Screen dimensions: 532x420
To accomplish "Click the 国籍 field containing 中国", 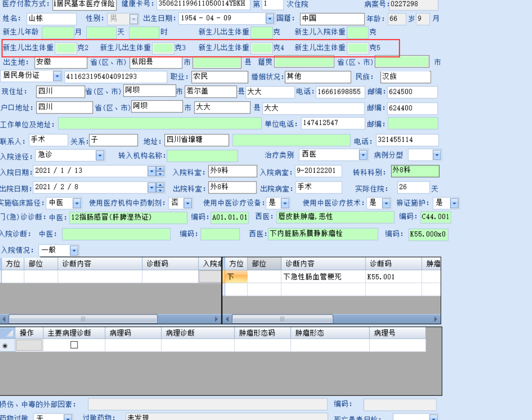I will [x=332, y=18].
